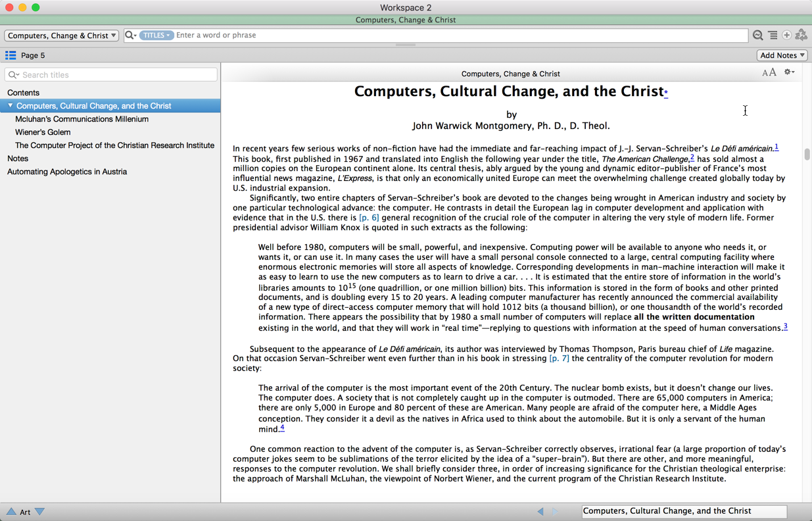The image size is (812, 521).
Task: Click the magnifier in Search titles box
Action: tap(13, 75)
